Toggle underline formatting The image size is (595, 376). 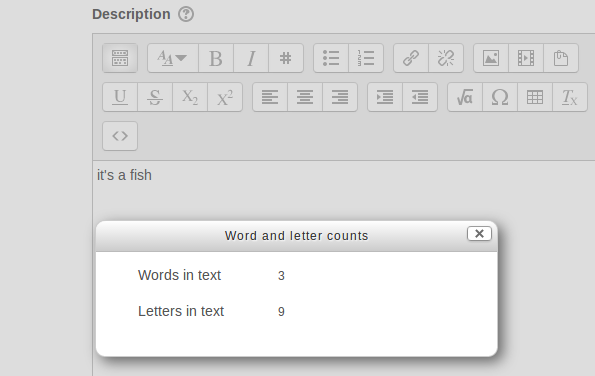120,97
